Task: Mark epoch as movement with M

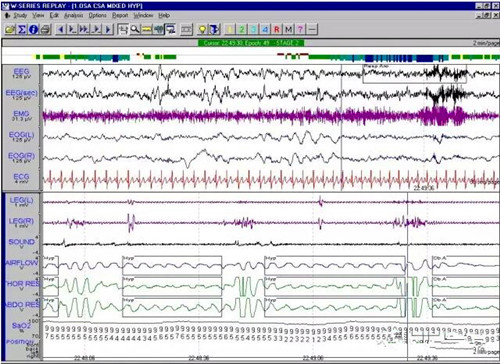Action: (x=289, y=29)
